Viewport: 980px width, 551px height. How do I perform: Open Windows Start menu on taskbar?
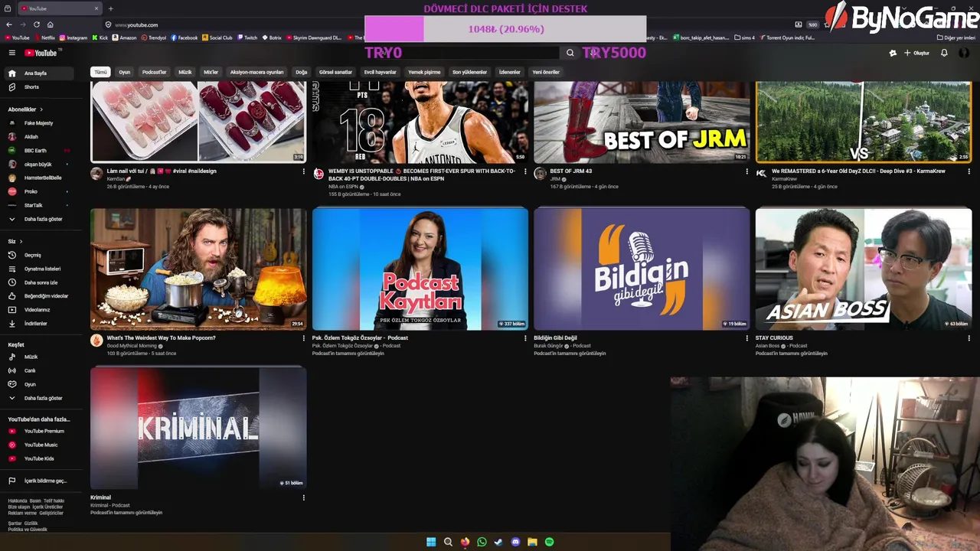[431, 542]
